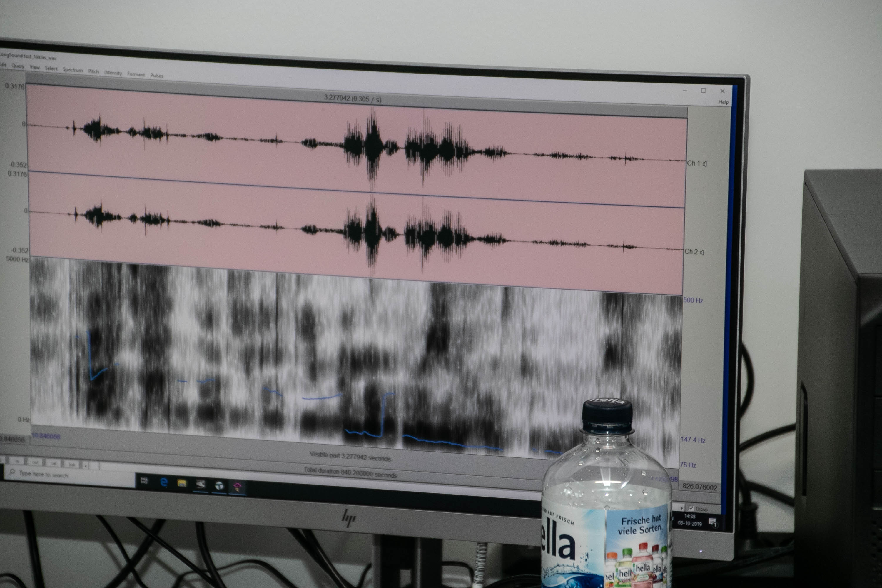The width and height of the screenshot is (882, 588).
Task: Click the 826.076002 end time segment
Action: 700,487
